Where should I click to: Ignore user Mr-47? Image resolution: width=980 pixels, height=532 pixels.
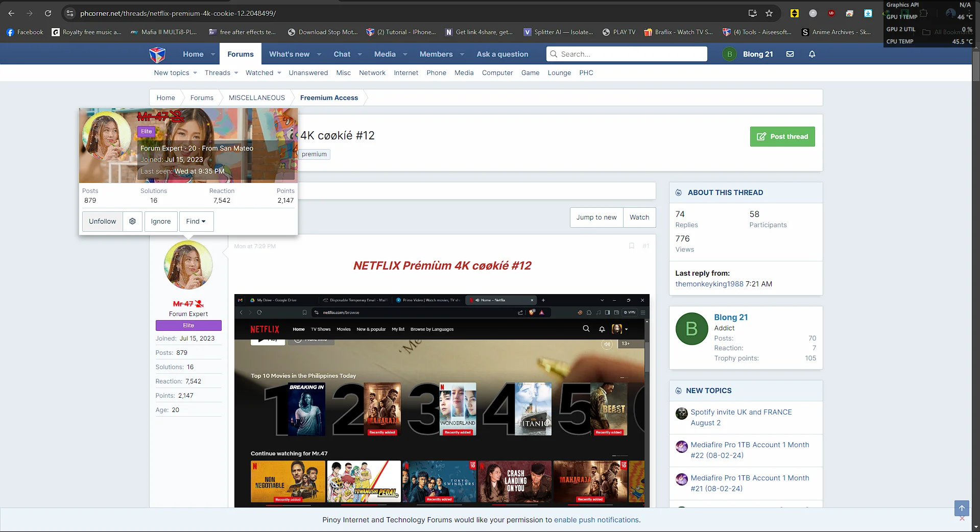161,222
